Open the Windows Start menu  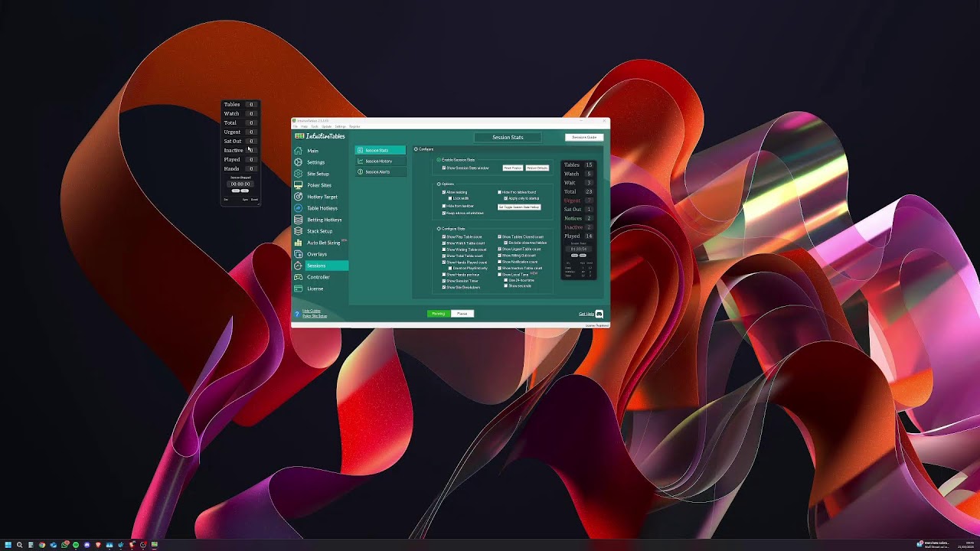[8, 545]
